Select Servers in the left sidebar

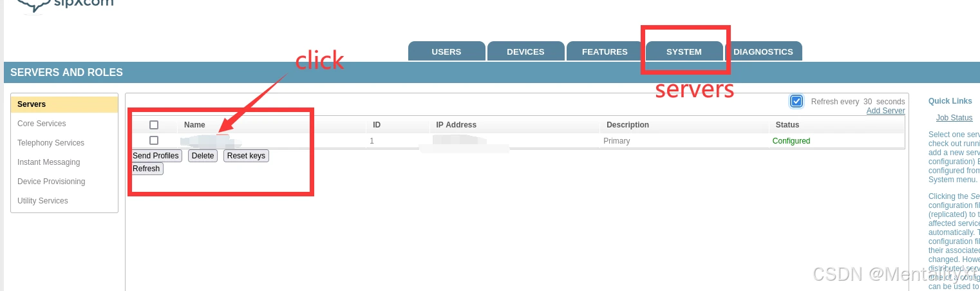pyautogui.click(x=64, y=104)
